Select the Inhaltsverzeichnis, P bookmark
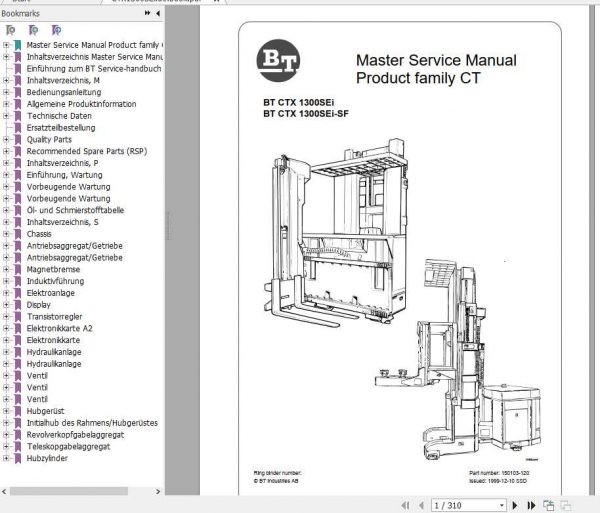The image size is (600, 513). click(x=62, y=163)
